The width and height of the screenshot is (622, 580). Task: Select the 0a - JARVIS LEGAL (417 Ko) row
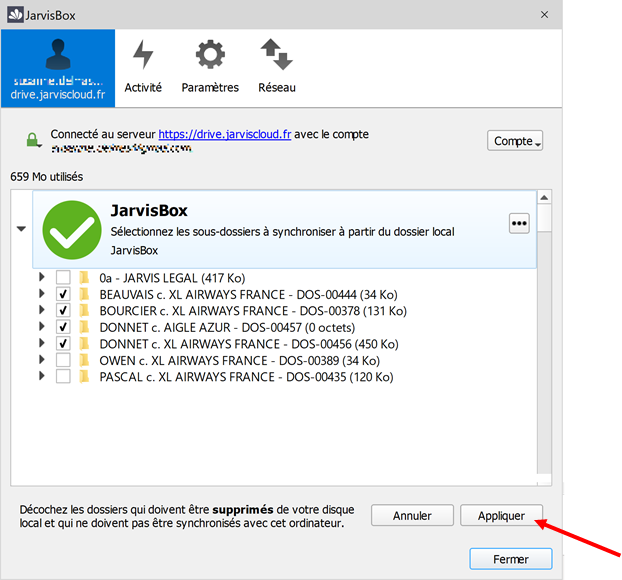tap(172, 278)
